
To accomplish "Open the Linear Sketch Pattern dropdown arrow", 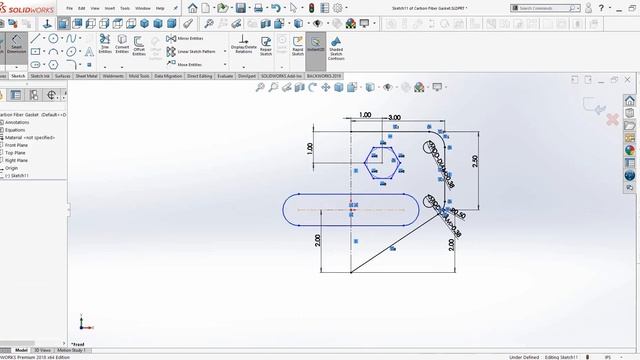I will tap(225, 51).
